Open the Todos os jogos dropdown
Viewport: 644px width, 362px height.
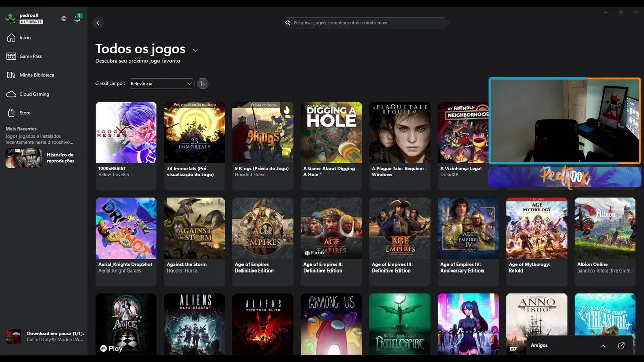click(195, 50)
